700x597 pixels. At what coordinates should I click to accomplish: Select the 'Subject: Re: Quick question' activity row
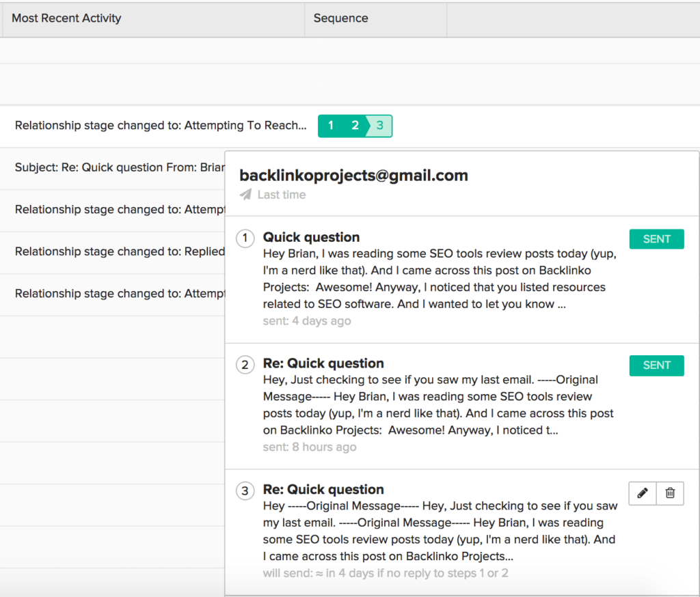pyautogui.click(x=115, y=167)
